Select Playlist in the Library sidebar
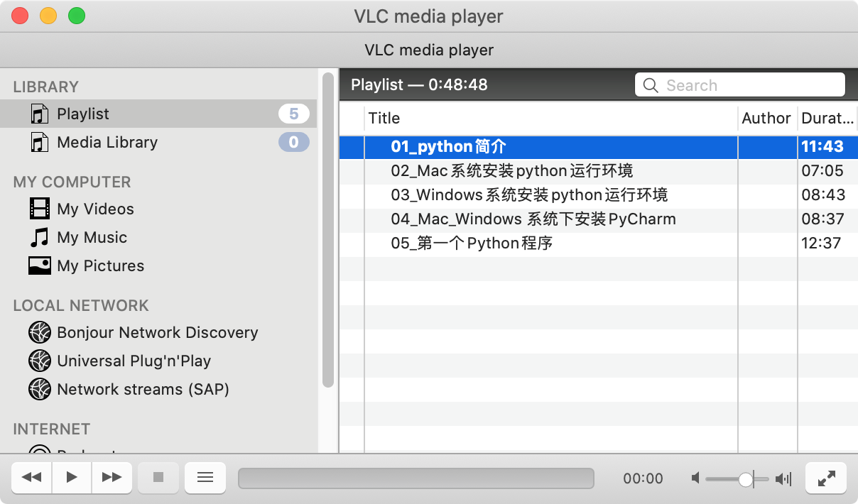The height and width of the screenshot is (504, 858). coord(158,114)
